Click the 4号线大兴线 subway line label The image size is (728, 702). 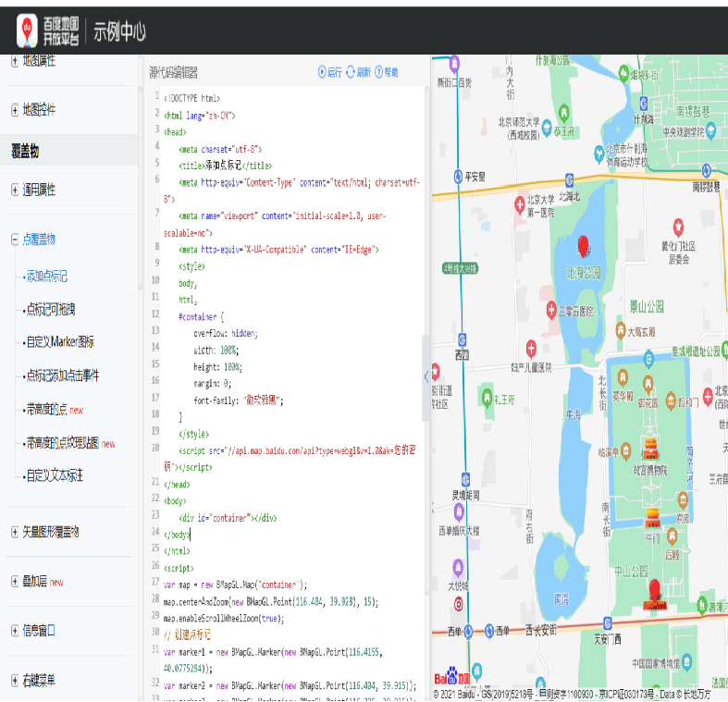click(x=460, y=268)
